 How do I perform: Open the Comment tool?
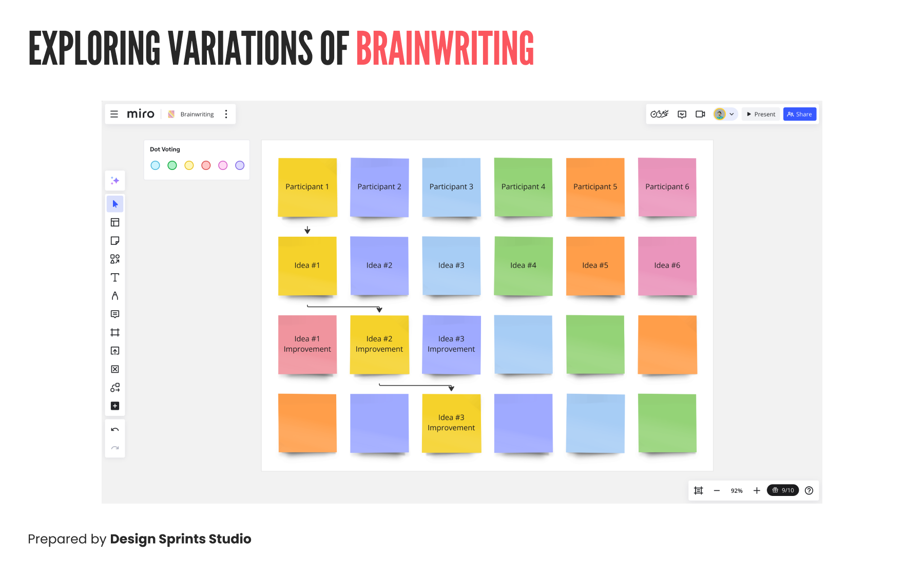click(x=115, y=314)
